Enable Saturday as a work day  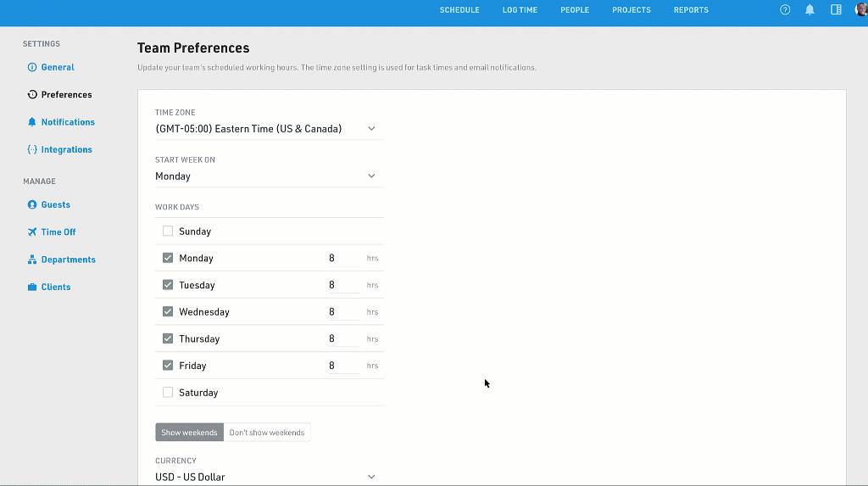click(168, 393)
